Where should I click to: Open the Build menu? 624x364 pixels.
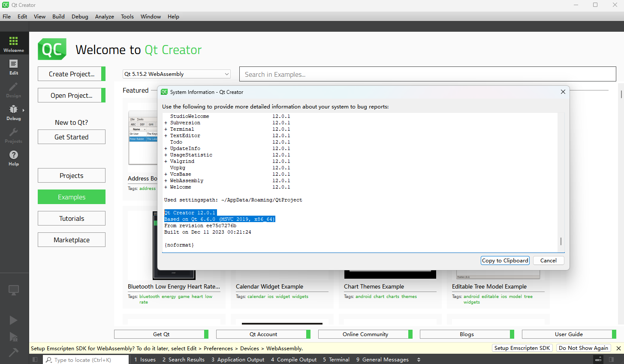58,16
